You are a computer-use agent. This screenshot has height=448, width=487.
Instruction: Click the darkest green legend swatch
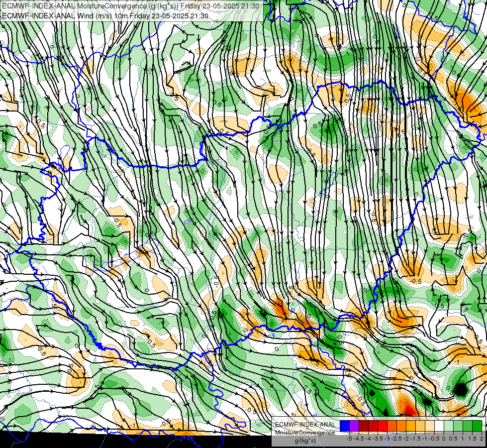477,426
